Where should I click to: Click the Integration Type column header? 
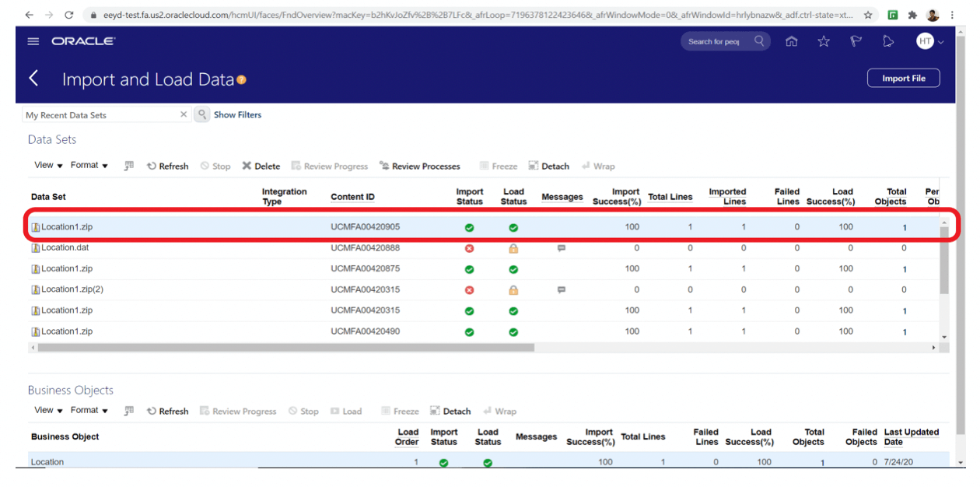284,196
